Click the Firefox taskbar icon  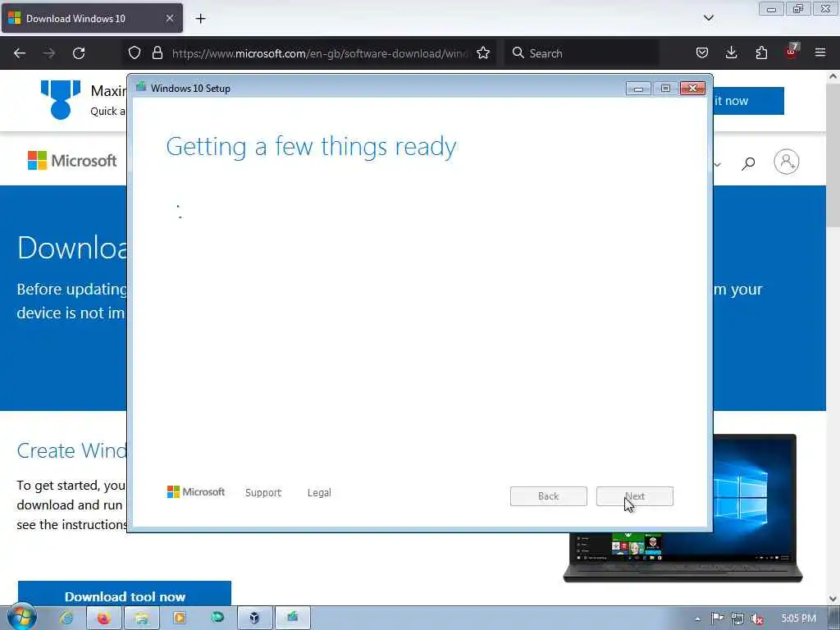point(103,618)
